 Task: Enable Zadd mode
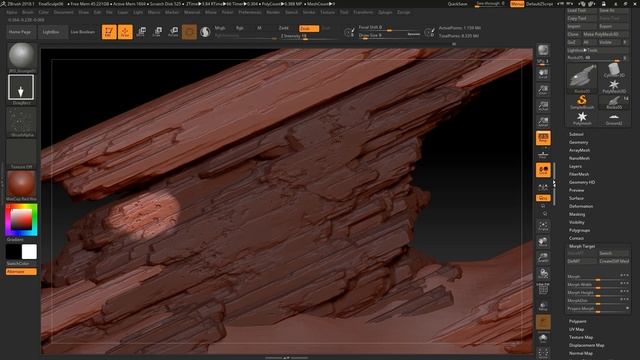click(x=284, y=28)
